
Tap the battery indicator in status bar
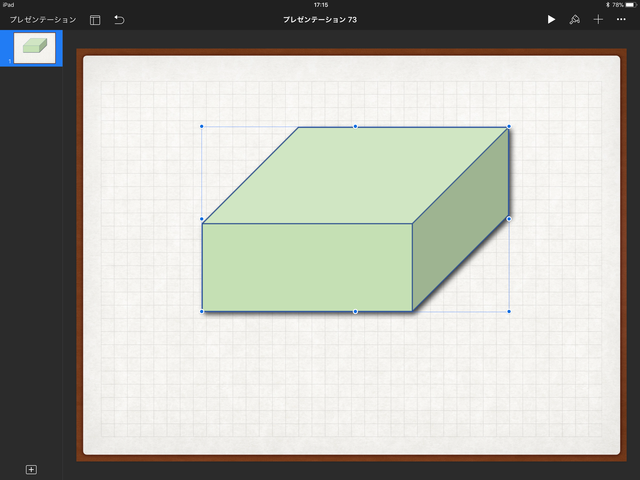pyautogui.click(x=631, y=5)
